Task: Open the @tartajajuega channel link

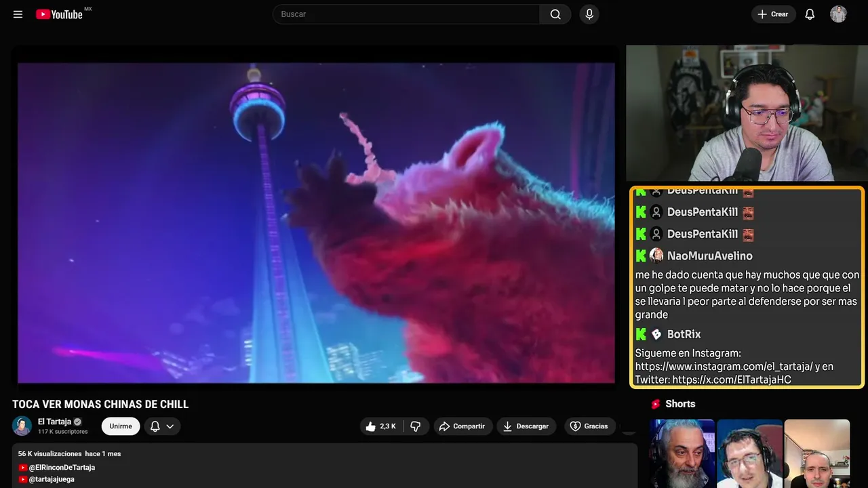Action: [52, 479]
